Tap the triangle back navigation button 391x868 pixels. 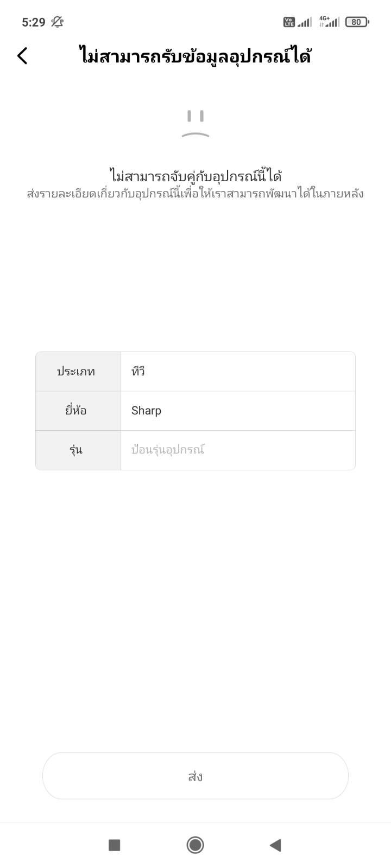coord(275,845)
